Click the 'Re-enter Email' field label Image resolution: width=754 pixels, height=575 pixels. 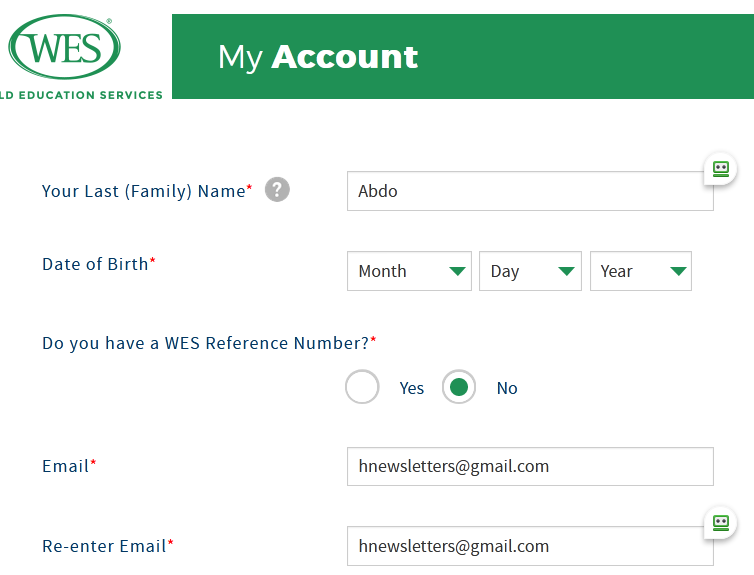(104, 546)
